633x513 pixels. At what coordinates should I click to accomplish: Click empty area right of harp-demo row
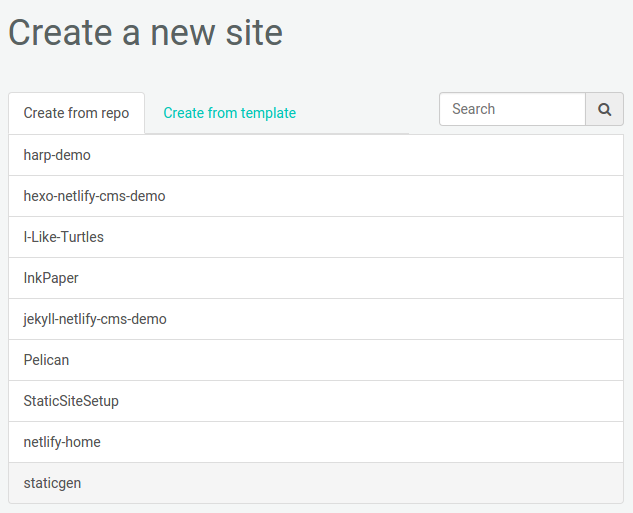(x=400, y=155)
